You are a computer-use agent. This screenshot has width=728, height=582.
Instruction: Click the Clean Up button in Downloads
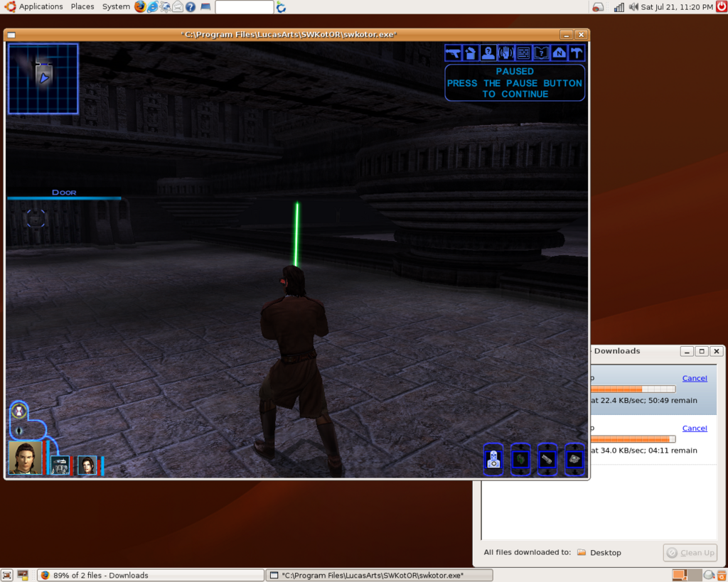coord(690,552)
